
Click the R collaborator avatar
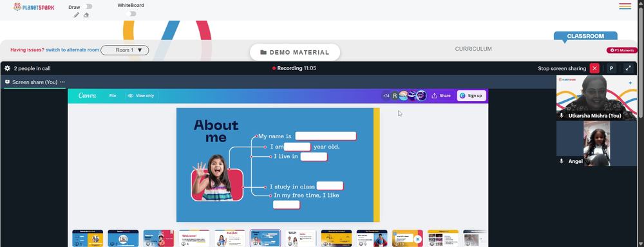tap(395, 96)
